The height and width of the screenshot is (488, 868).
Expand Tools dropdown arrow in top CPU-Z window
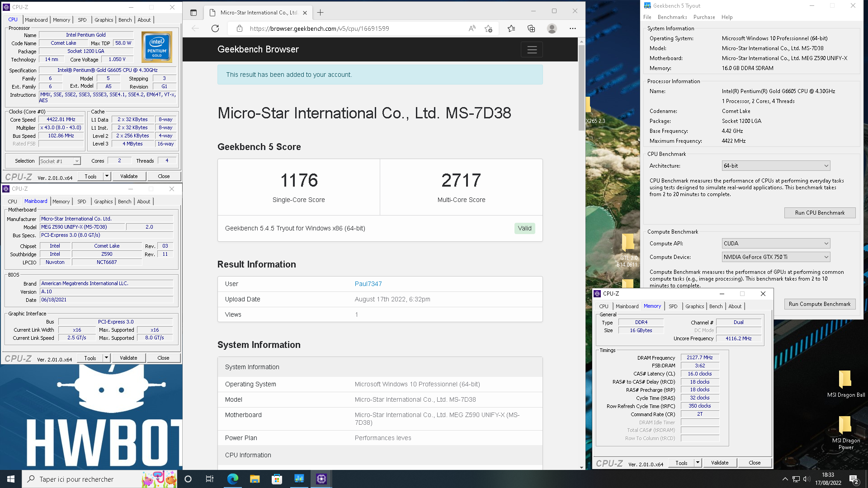pyautogui.click(x=107, y=176)
